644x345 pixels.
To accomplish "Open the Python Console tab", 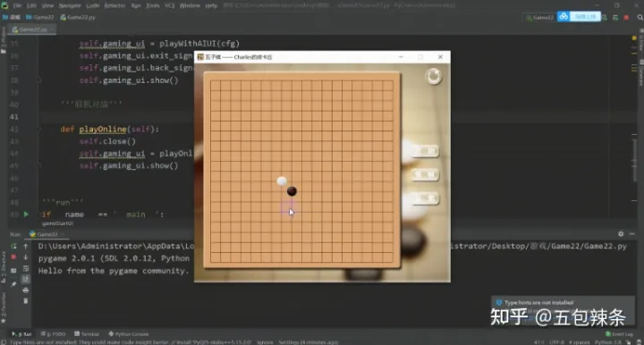I will click(x=129, y=334).
